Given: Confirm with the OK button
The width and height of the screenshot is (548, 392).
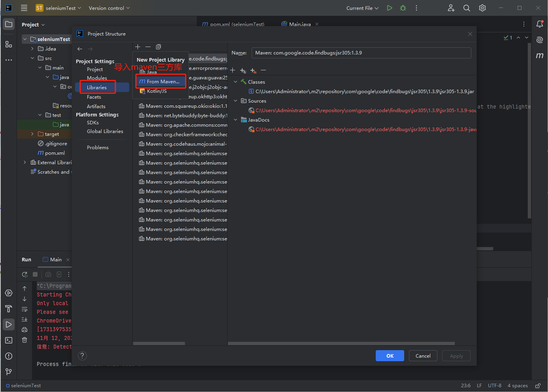Looking at the screenshot, I should click(390, 356).
